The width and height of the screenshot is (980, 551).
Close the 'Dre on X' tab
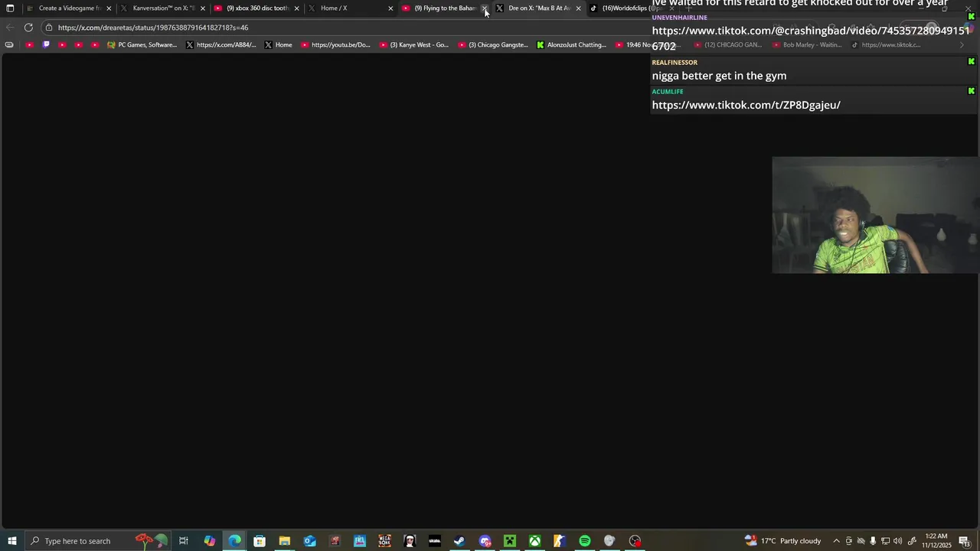[x=578, y=8]
